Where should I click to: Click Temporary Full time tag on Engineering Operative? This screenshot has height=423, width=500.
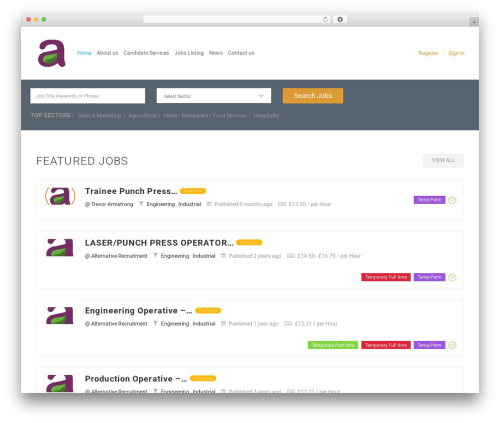click(386, 345)
